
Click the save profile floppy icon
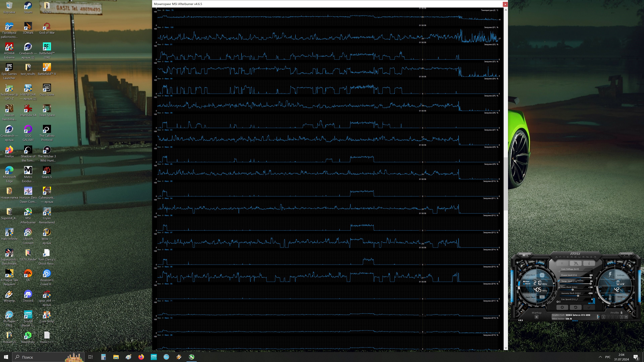[626, 317]
